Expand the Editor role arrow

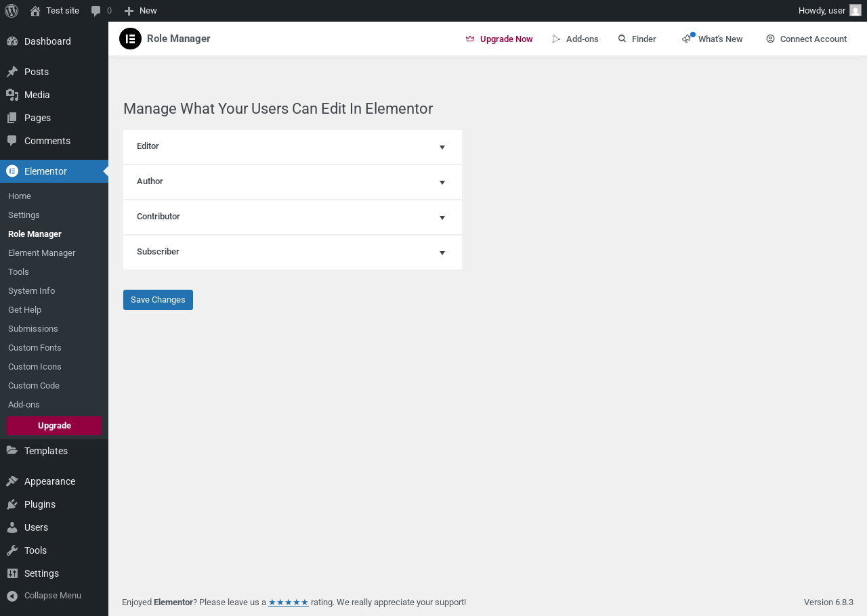coord(442,148)
